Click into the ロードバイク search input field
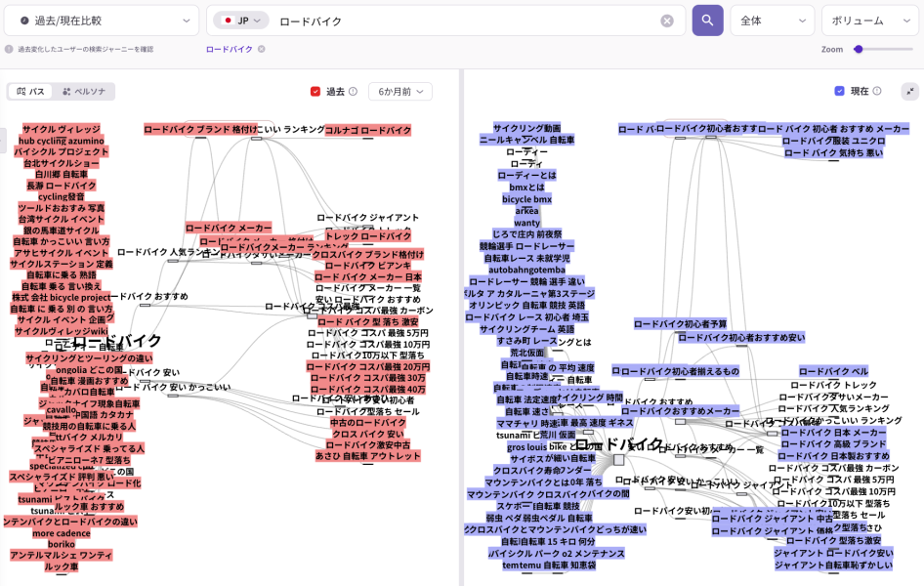The image size is (924, 586). [459, 21]
